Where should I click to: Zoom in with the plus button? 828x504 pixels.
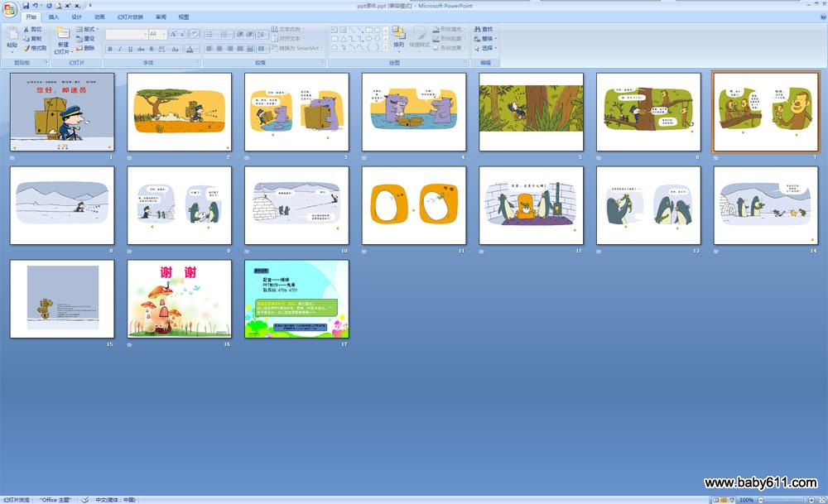click(x=811, y=500)
